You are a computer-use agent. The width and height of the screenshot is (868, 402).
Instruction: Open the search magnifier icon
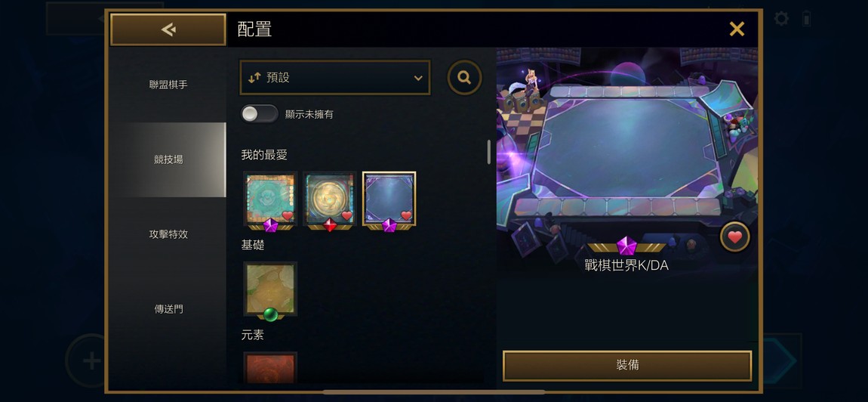[464, 78]
